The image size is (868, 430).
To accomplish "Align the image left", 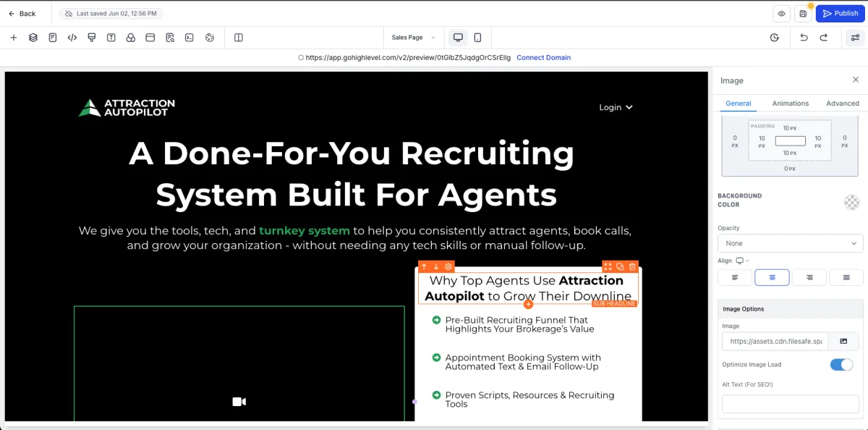I will [736, 277].
